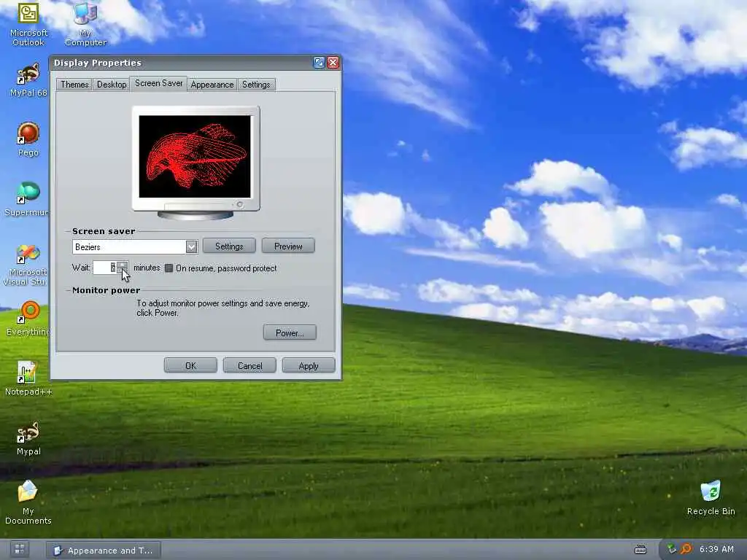
Task: Select the Mypal desktop shortcut
Action: (28, 438)
